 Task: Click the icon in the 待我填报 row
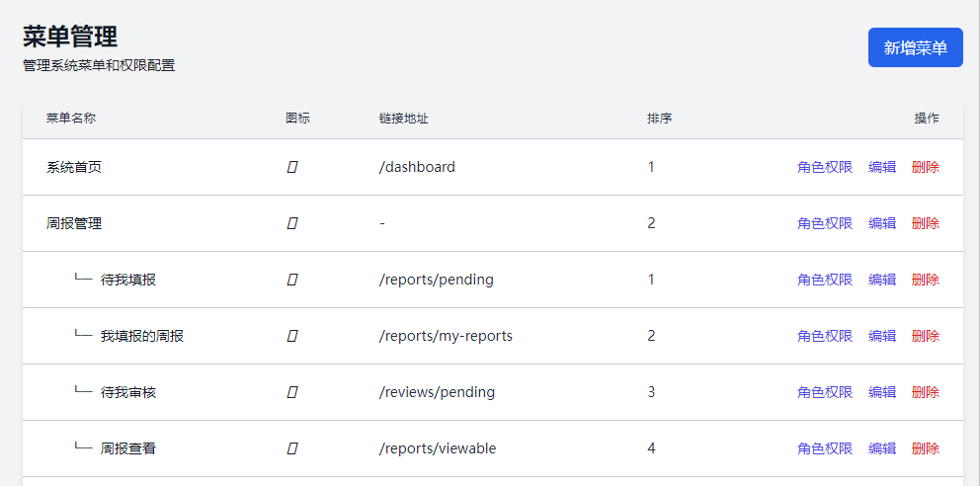[291, 280]
